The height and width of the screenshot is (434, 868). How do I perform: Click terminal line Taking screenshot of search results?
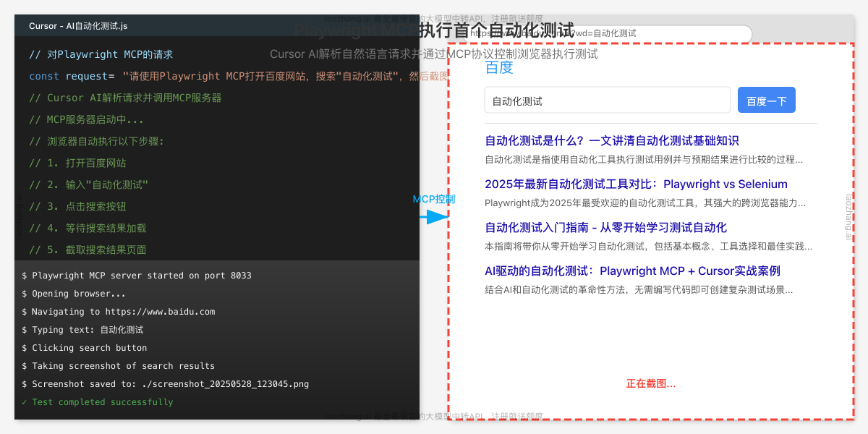[119, 366]
